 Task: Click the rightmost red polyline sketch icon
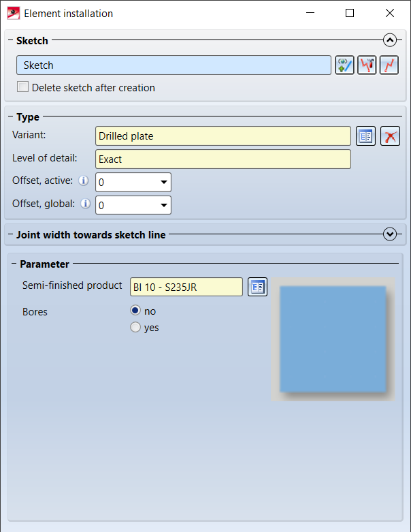[x=389, y=65]
